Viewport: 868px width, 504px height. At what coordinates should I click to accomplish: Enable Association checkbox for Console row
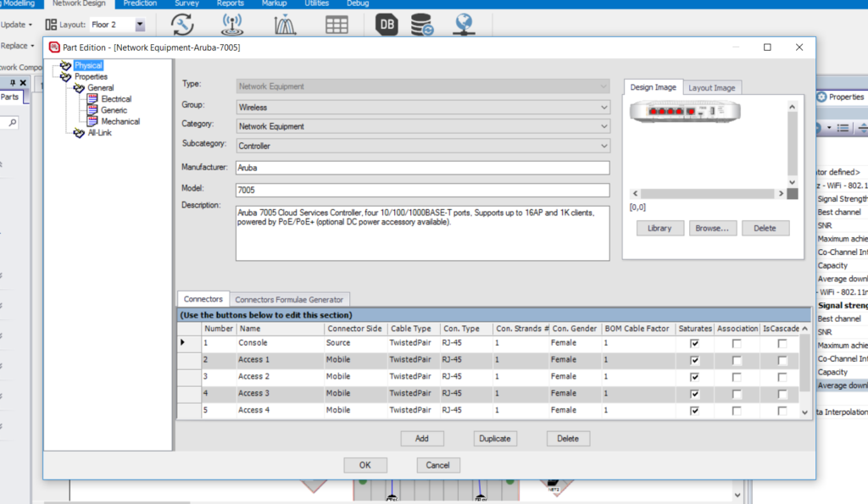click(737, 344)
